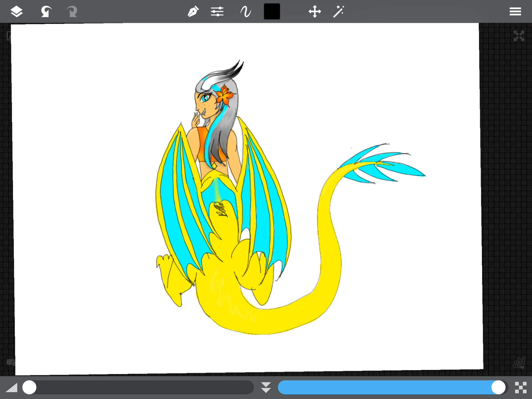Image resolution: width=532 pixels, height=399 pixels.
Task: Open the hamburger main menu
Action: [515, 12]
